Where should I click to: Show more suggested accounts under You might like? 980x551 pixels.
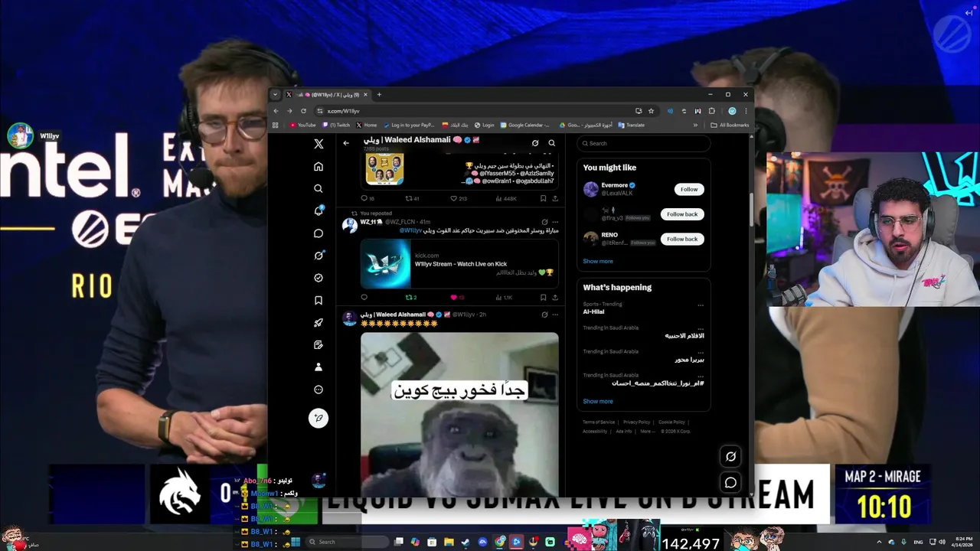coord(598,261)
